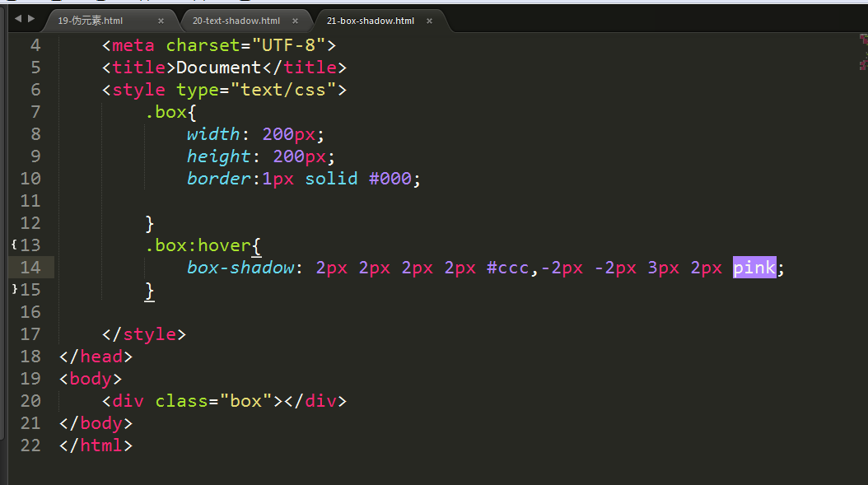Click the previous tab arrow

pos(18,18)
